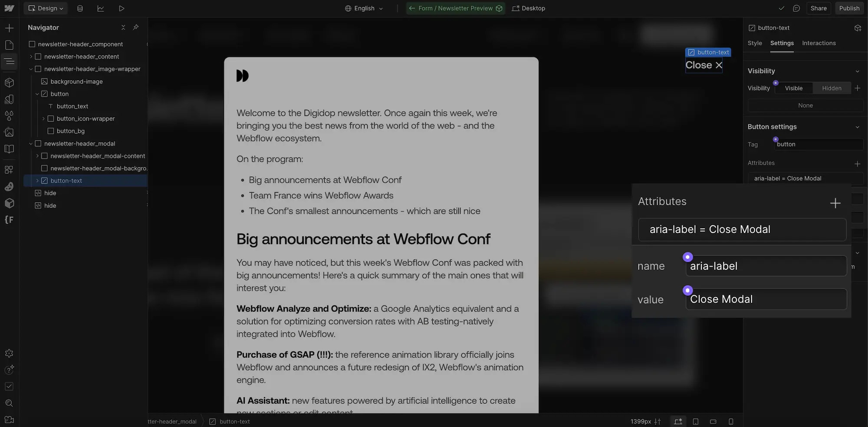Open site settings gear in left sidebar
The width and height of the screenshot is (868, 427).
coord(9,353)
